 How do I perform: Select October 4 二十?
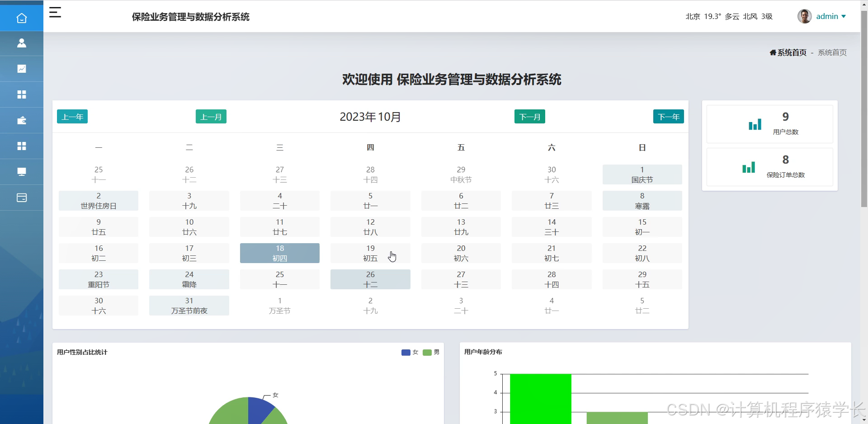pyautogui.click(x=280, y=201)
